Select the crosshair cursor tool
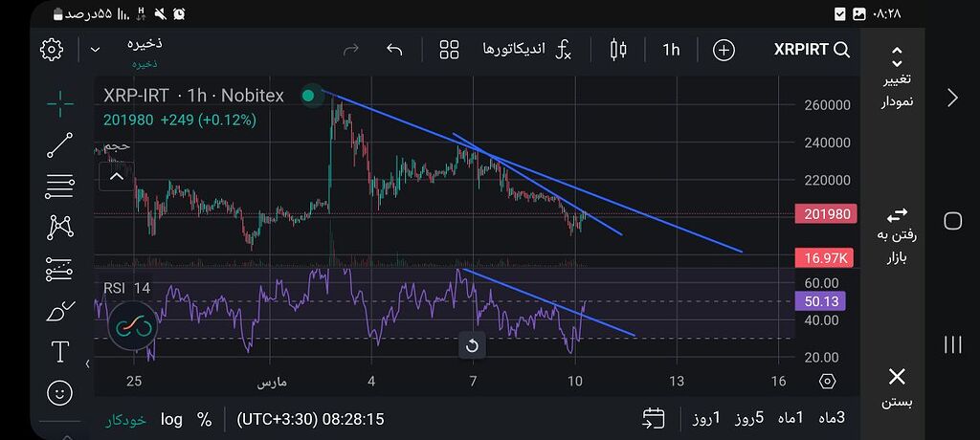 click(59, 103)
